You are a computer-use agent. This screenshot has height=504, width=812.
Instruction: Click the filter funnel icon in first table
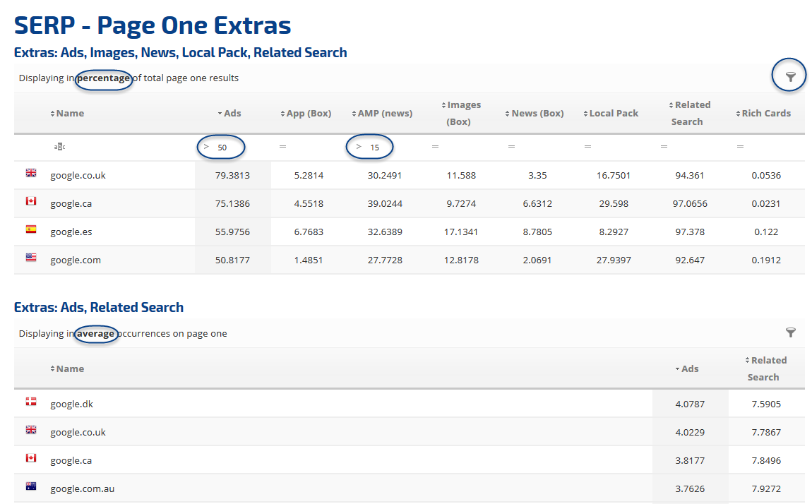790,77
